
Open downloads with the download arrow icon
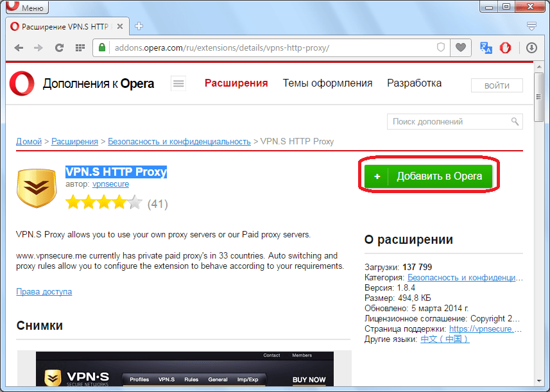(532, 47)
